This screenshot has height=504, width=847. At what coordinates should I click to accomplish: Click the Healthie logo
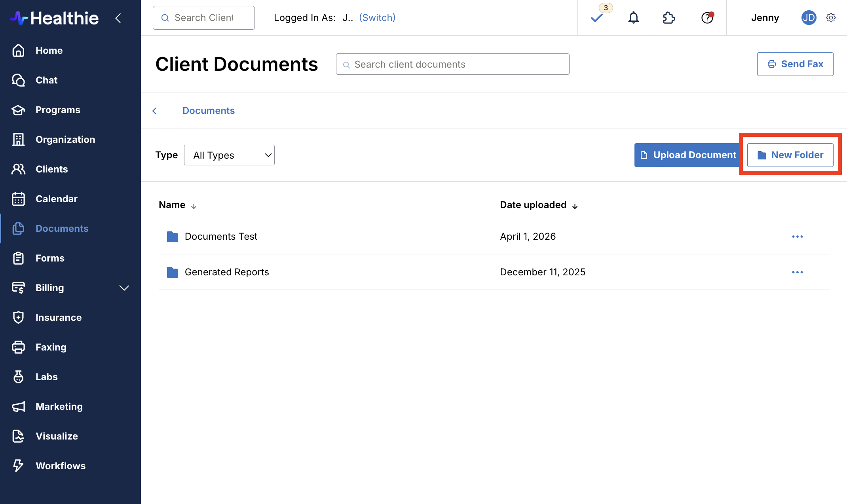54,18
